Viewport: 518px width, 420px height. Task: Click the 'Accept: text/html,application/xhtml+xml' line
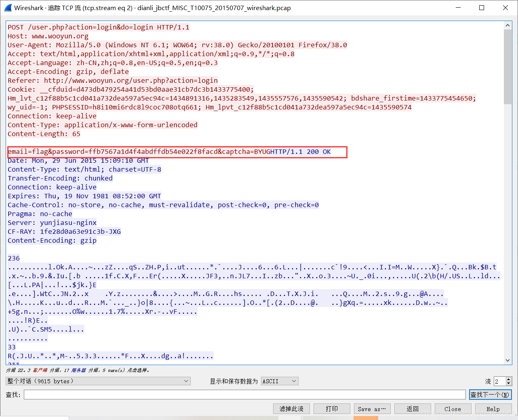[x=151, y=54]
